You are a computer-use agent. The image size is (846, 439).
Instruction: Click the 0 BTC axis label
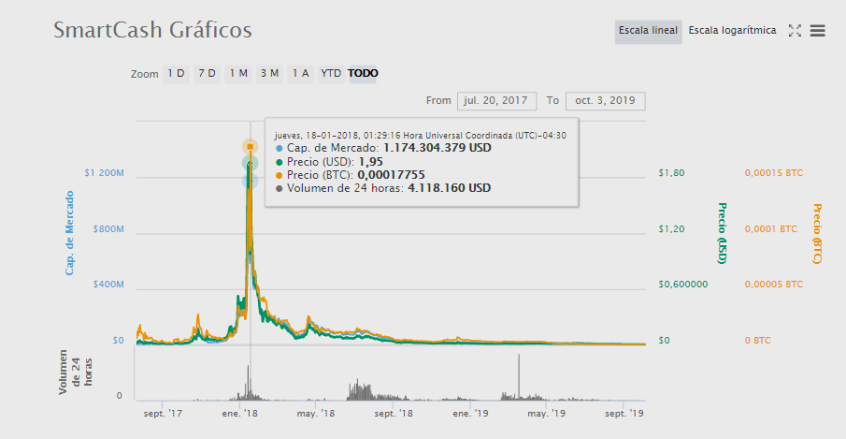[758, 341]
